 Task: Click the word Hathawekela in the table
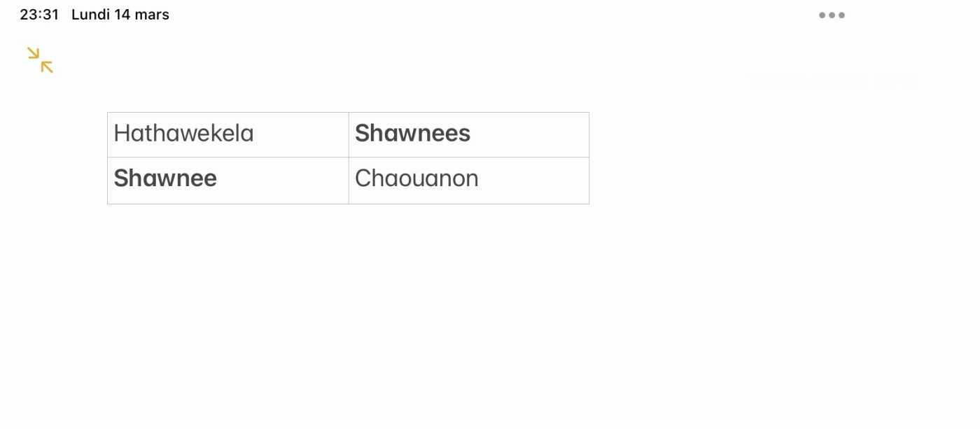click(x=183, y=134)
